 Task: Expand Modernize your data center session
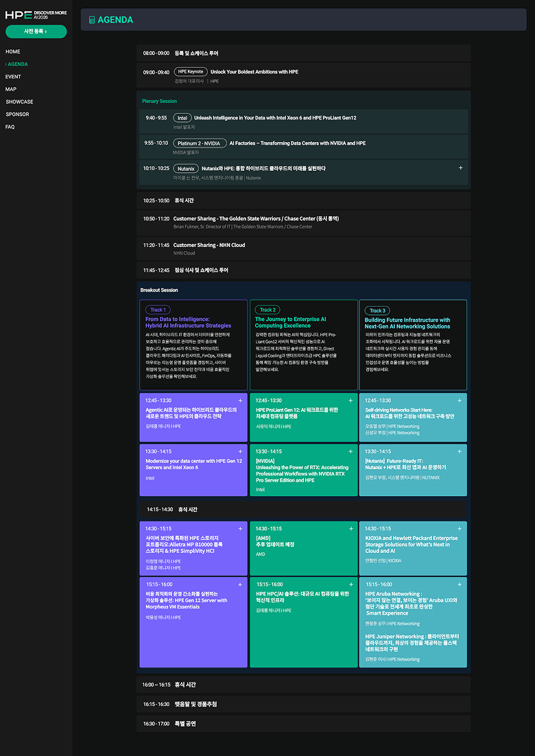(x=240, y=451)
